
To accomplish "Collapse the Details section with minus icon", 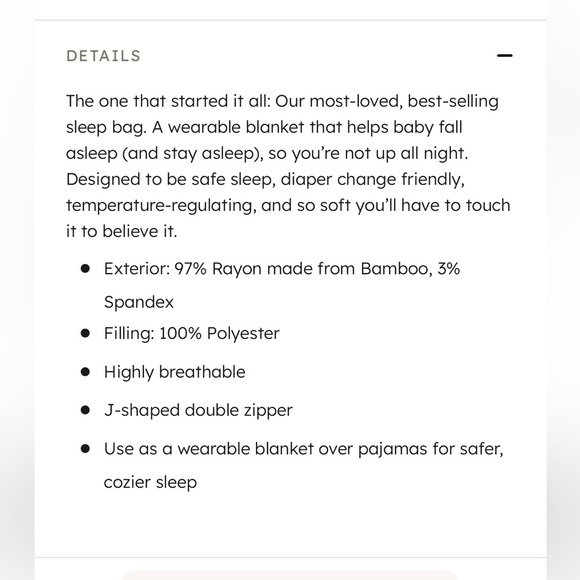I will click(x=505, y=55).
